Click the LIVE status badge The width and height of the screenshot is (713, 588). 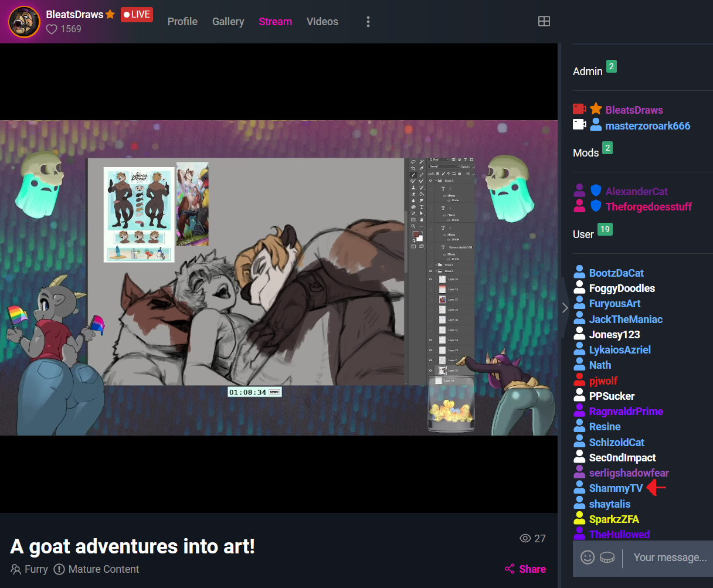point(137,15)
